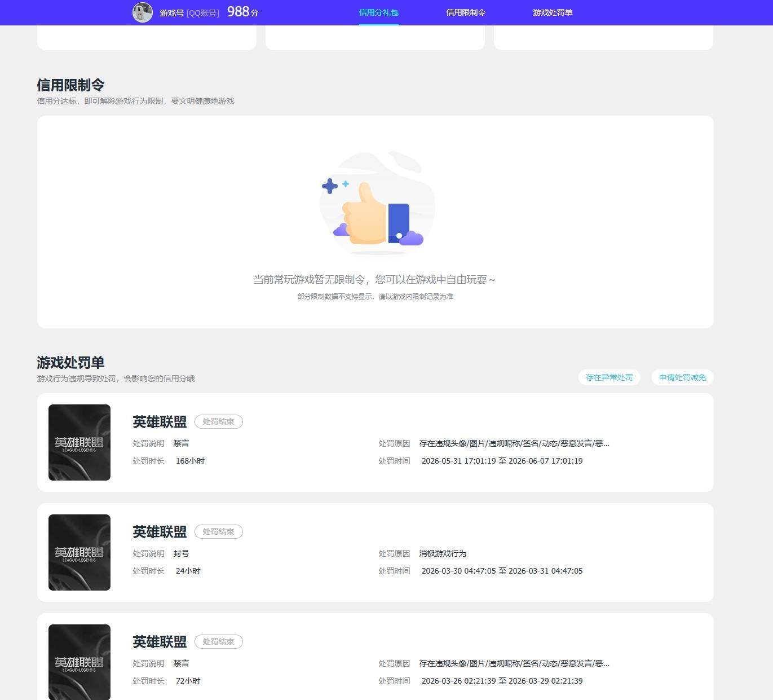
Task: Switch to 信用限制令 tab
Action: 466,12
